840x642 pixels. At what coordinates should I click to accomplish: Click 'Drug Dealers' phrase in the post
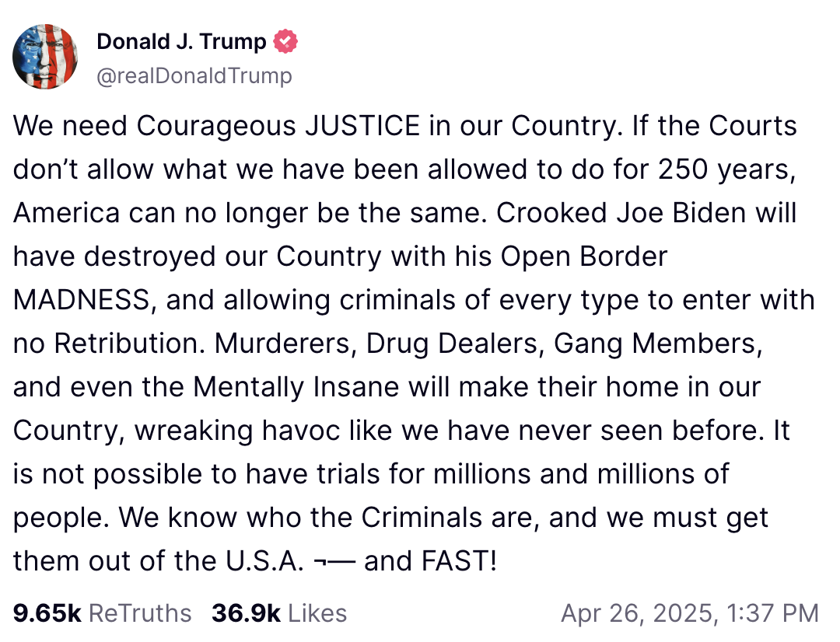point(452,344)
